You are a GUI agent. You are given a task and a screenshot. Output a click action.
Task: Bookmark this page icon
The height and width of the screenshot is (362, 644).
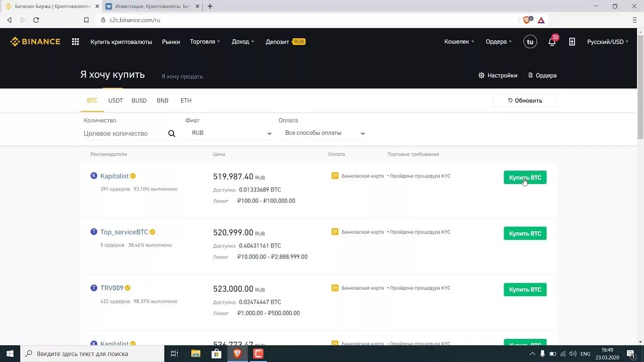coord(87,20)
